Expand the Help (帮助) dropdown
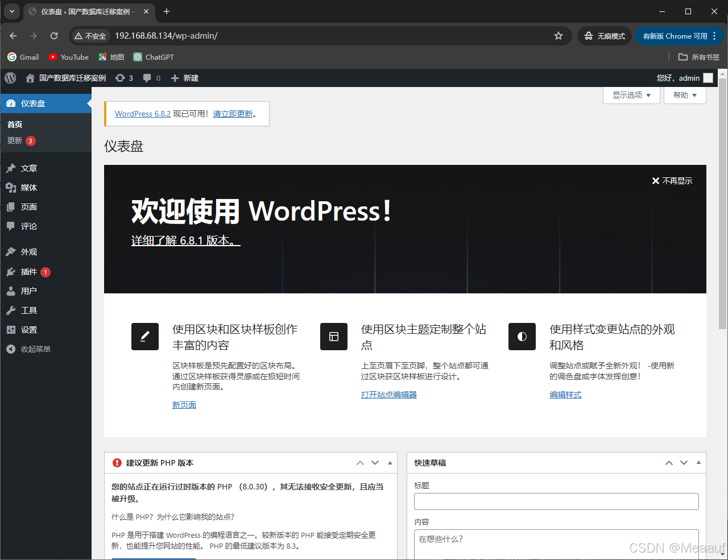728x560 pixels. click(685, 95)
